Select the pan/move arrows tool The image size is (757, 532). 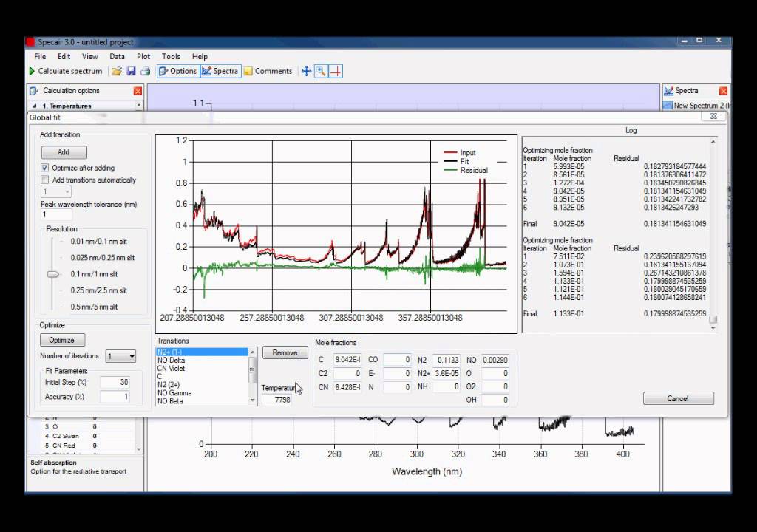click(306, 72)
